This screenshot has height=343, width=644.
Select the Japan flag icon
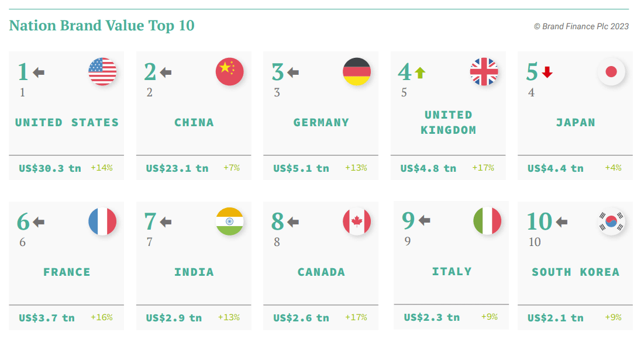click(611, 72)
